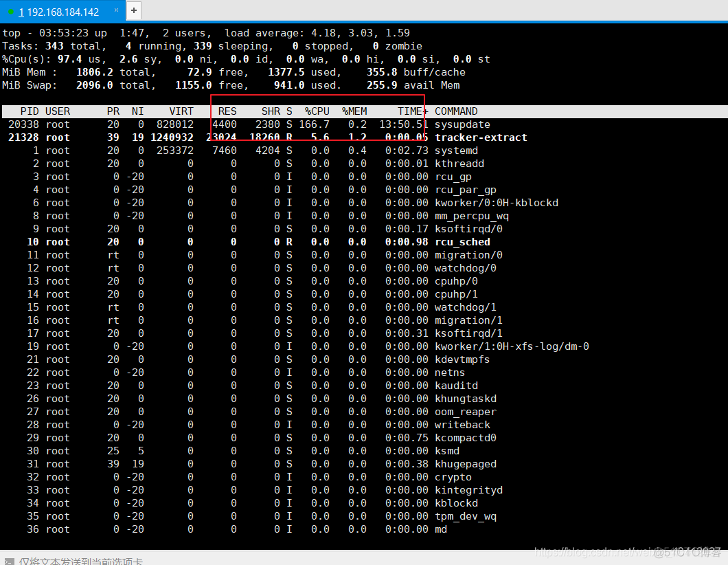Click the 166.7 CPU usage value
The image size is (728, 565).
coord(314,124)
